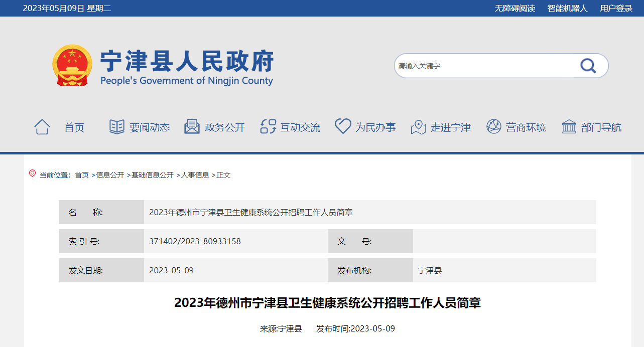Click the 首页 breadcrumb link
This screenshot has height=347, width=644.
82,175
